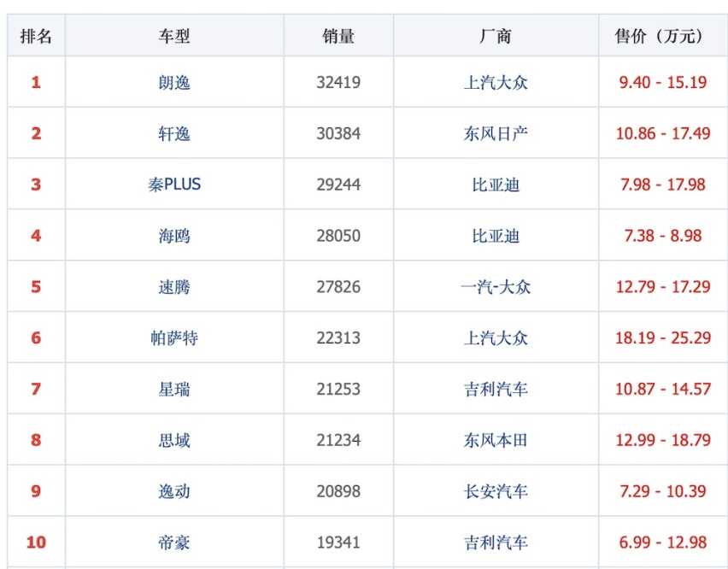This screenshot has height=569, width=728.
Task: Click rank number 6 in 帕萨特 row
Action: click(36, 337)
